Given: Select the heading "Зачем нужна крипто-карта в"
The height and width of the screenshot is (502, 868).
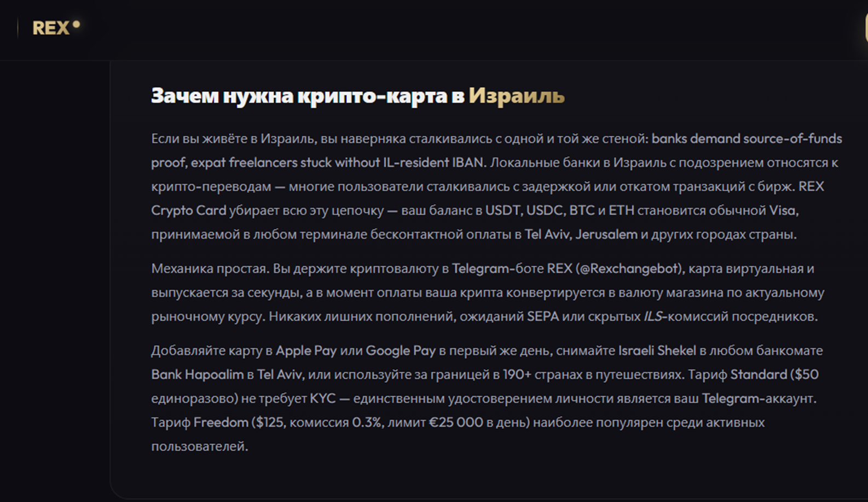Looking at the screenshot, I should (x=308, y=96).
